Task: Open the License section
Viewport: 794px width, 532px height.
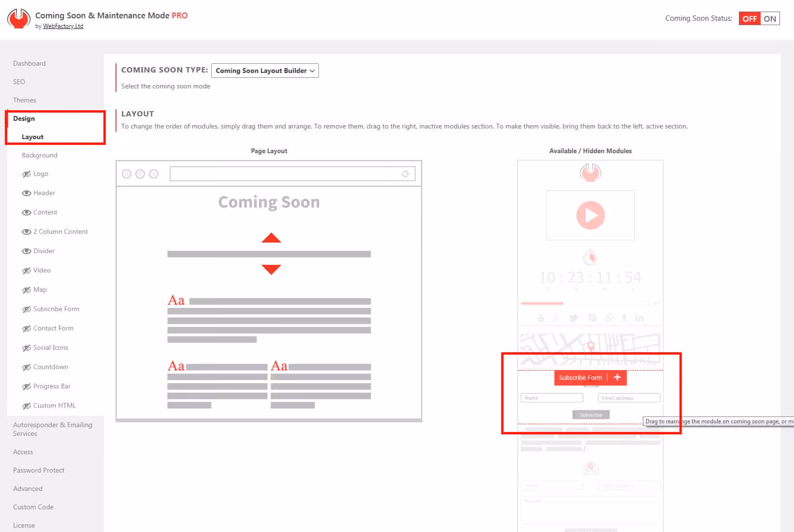Action: tap(24, 525)
